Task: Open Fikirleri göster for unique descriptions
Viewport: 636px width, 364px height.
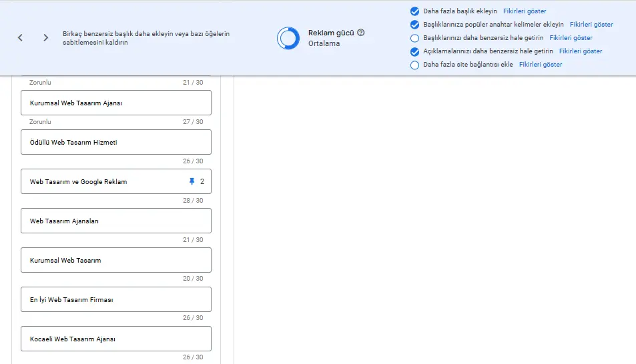Action: click(581, 51)
